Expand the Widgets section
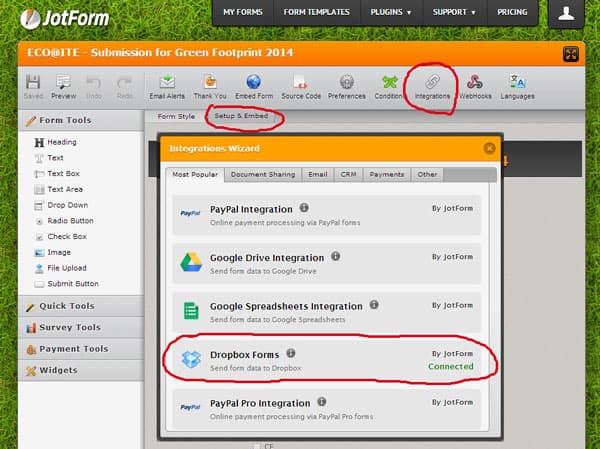This screenshot has width=600, height=449. [81, 371]
